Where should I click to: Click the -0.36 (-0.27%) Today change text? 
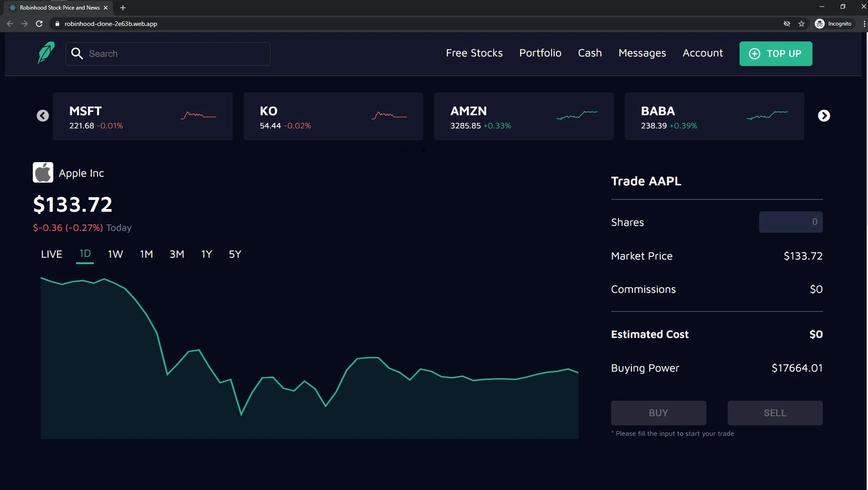(x=82, y=228)
